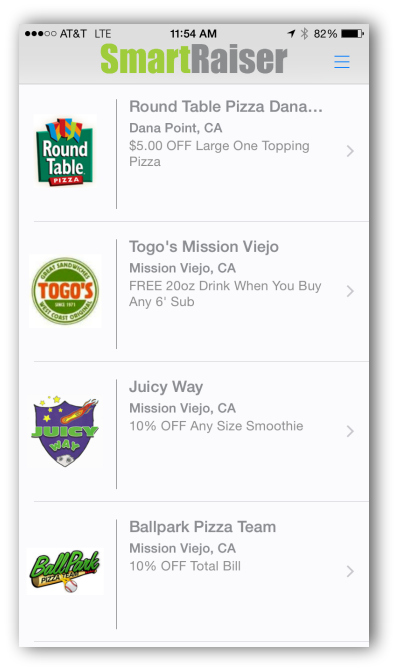Tap the 10% OFF Any Size Smoothie offer

coord(216,426)
